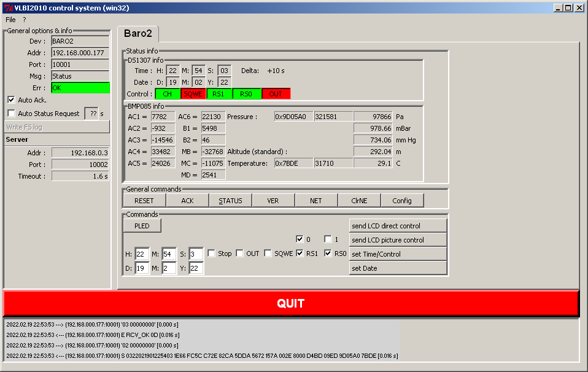Click the Addr field showing 192.168.000.177
This screenshot has height=372, width=588.
pos(80,53)
